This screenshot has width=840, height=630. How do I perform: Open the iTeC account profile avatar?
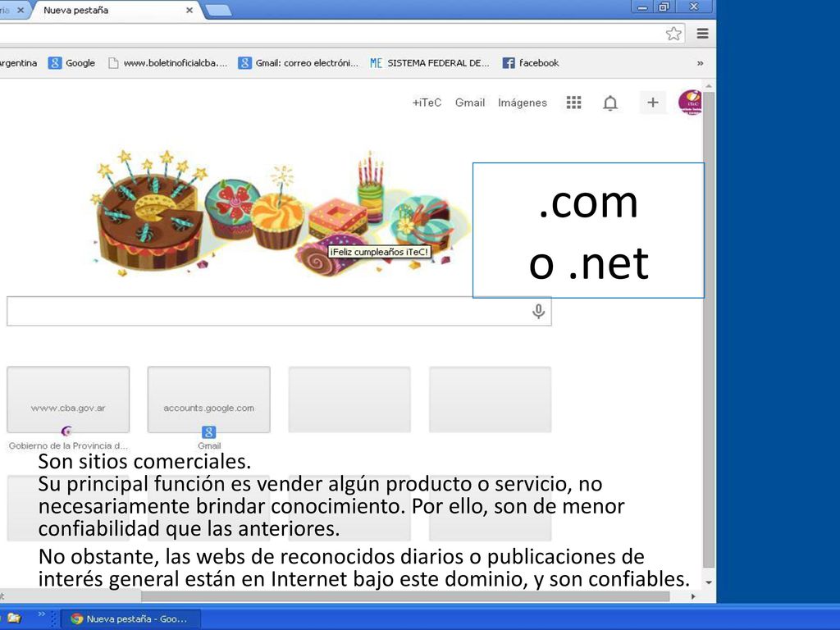[x=690, y=103]
